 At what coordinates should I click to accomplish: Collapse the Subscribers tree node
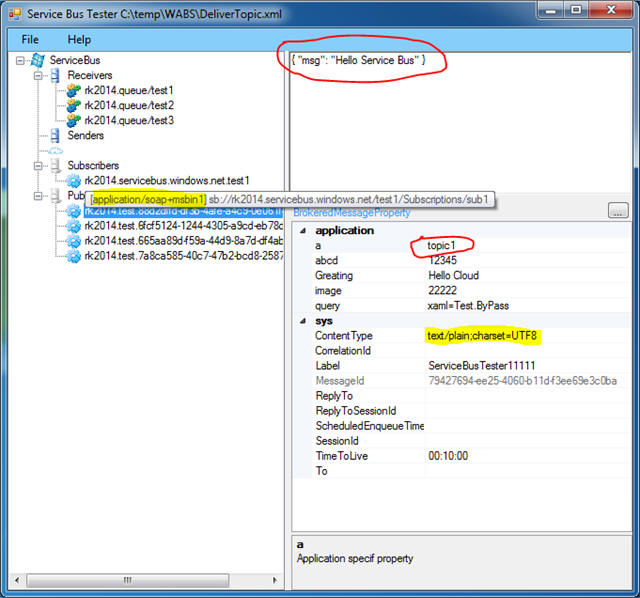pyautogui.click(x=38, y=166)
